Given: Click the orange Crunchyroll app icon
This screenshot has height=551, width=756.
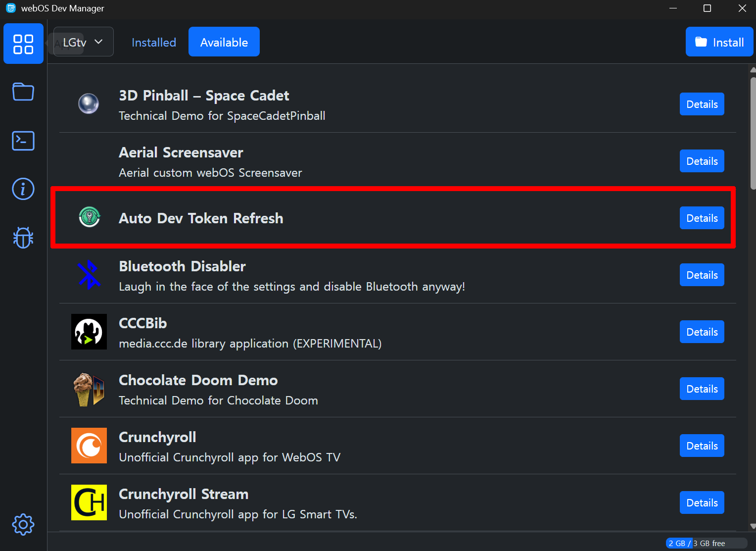Looking at the screenshot, I should pyautogui.click(x=89, y=446).
